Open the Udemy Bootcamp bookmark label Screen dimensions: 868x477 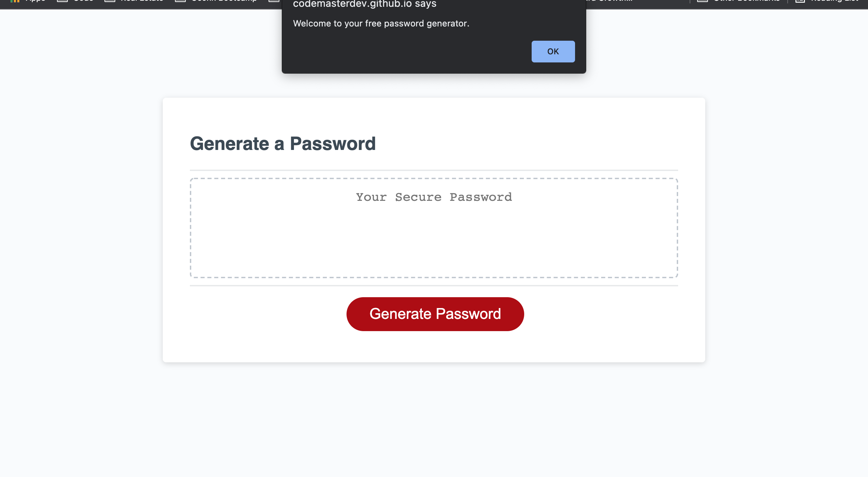coord(224,1)
